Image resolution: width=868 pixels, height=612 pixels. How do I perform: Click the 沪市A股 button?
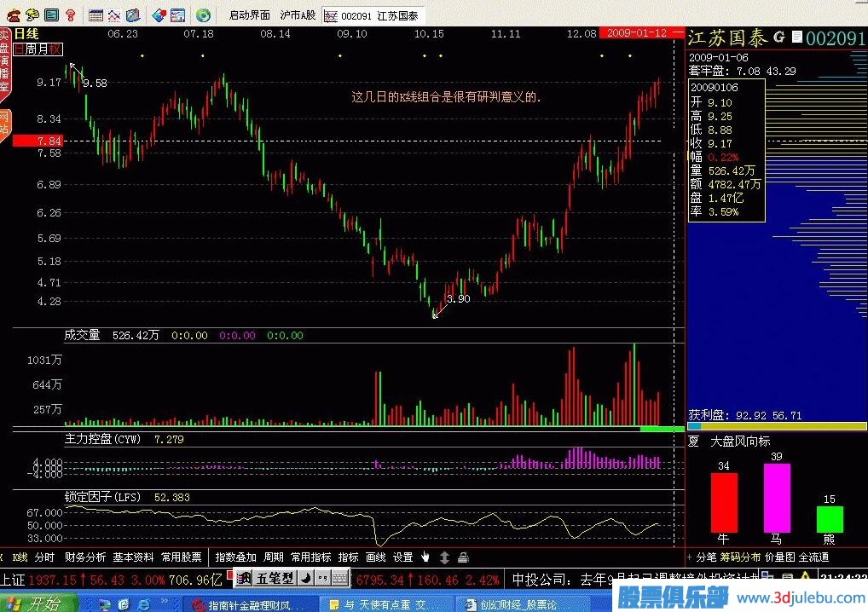[x=298, y=14]
